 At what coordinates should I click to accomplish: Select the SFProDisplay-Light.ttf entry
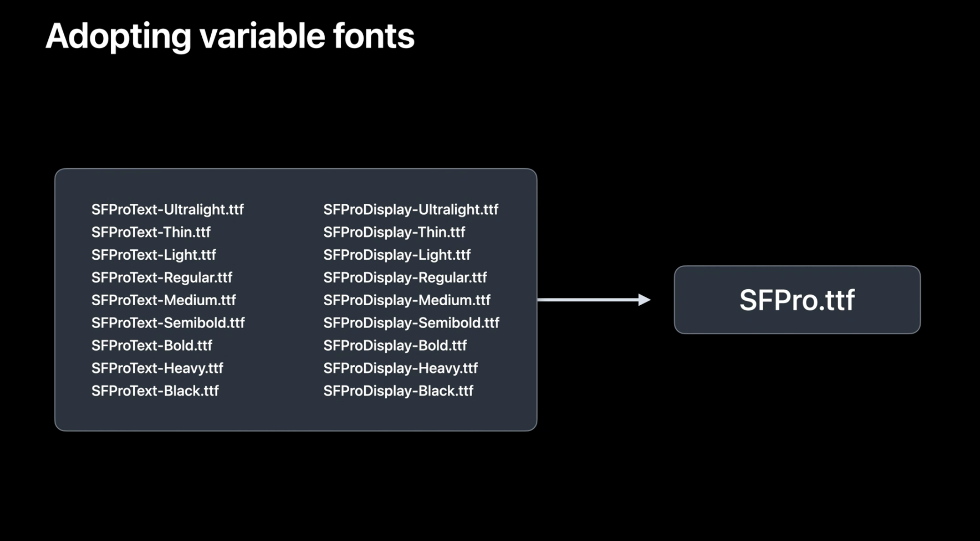397,255
